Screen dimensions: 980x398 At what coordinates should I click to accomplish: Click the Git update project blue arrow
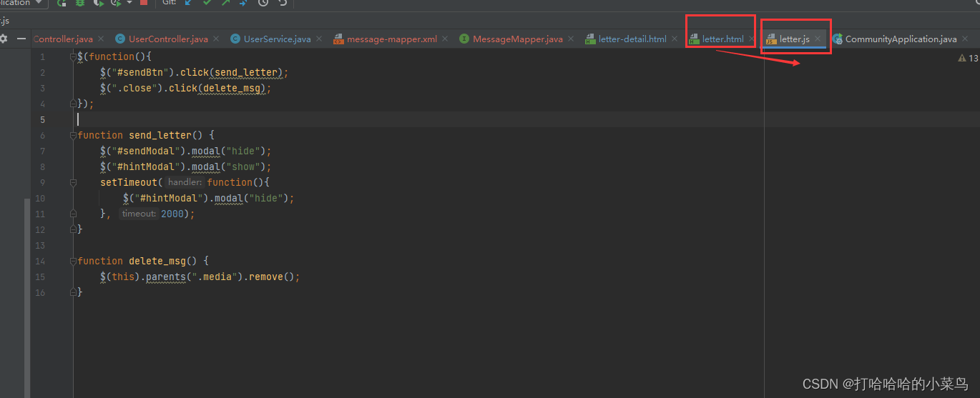point(188,3)
